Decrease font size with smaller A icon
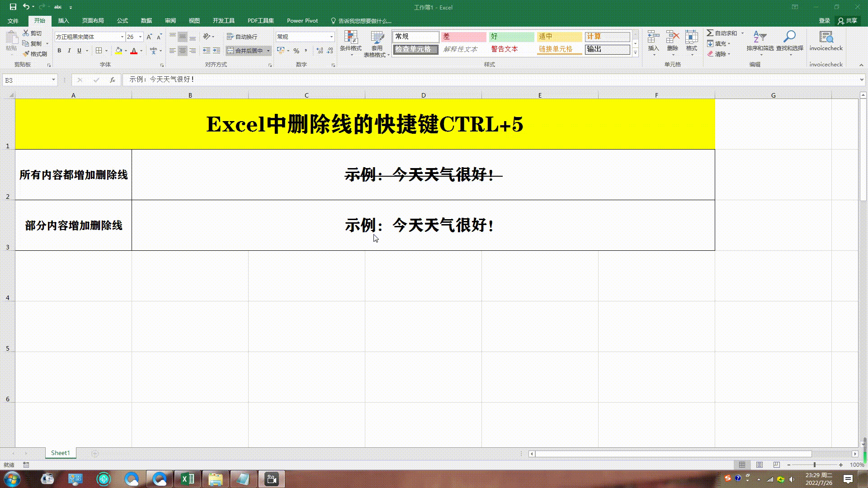 (x=159, y=37)
